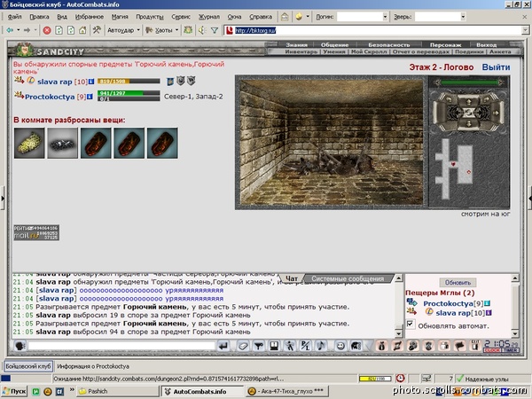
Task: Click the move-forward arrow on the navigation pad
Action: (469, 101)
